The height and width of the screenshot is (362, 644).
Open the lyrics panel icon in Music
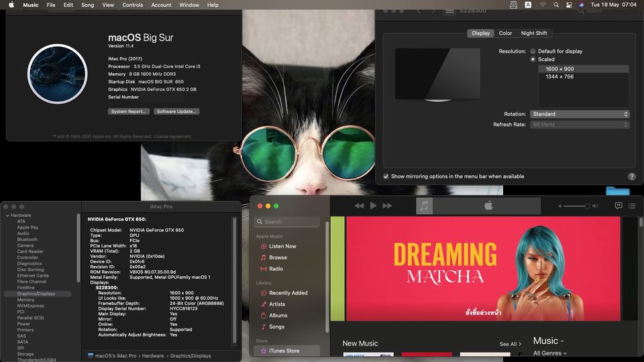pos(619,206)
